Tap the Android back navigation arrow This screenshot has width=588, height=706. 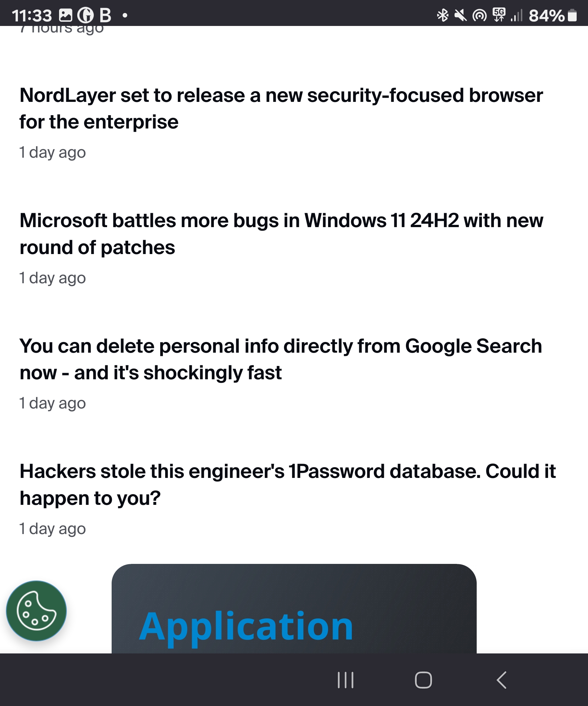501,680
